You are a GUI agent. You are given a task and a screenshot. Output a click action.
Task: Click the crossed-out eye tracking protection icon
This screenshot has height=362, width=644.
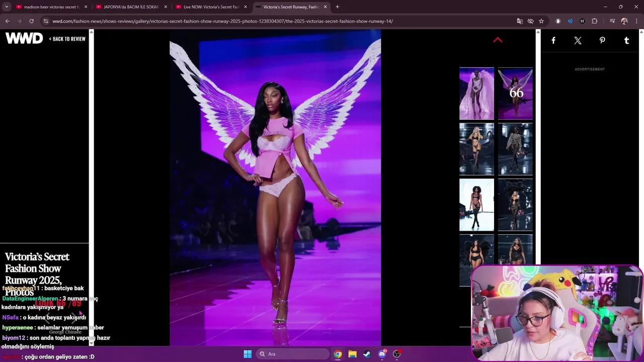530,21
